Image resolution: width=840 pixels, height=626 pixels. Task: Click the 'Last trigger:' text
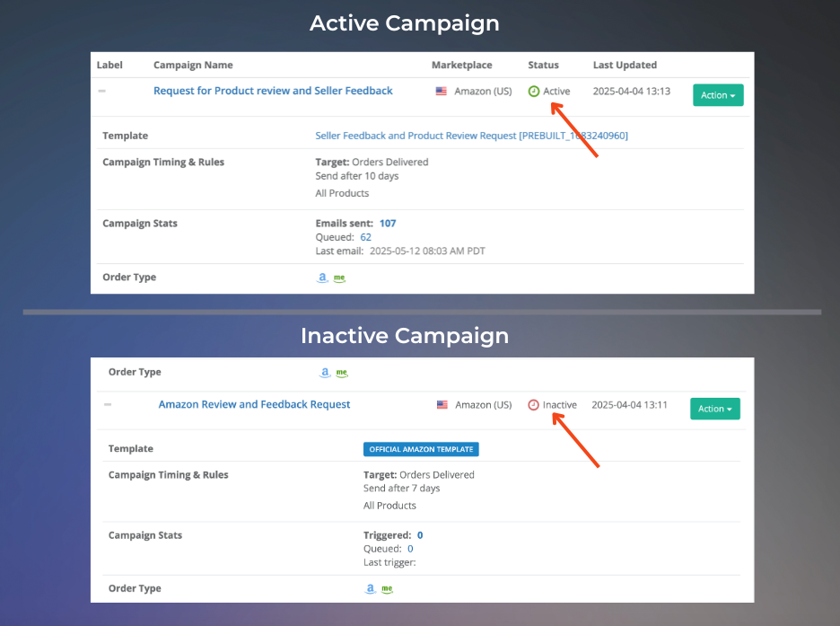tap(389, 562)
